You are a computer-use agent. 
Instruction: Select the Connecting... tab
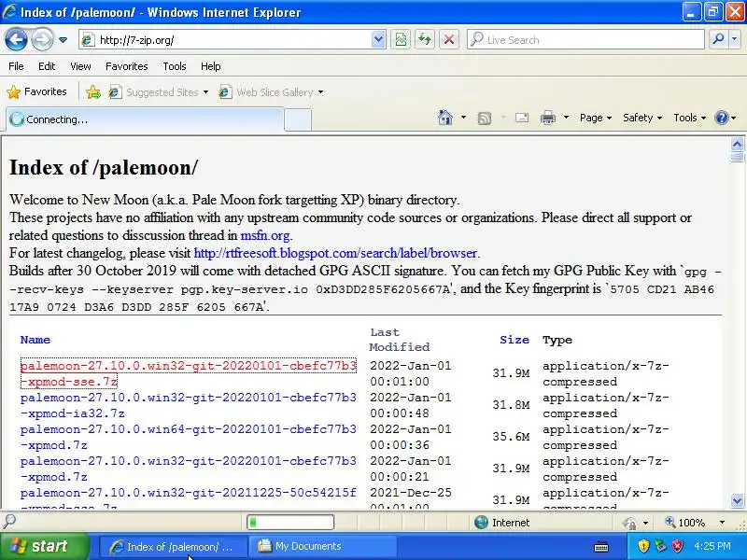pos(145,119)
